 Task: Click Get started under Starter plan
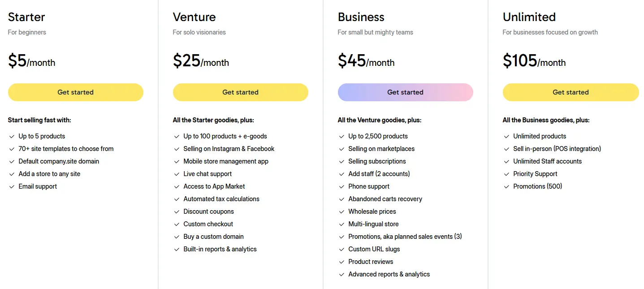75,92
